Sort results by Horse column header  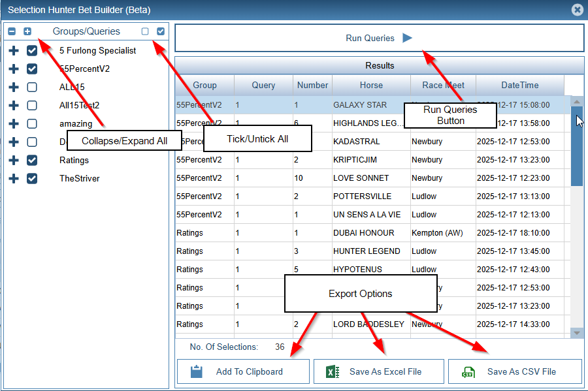pyautogui.click(x=371, y=85)
